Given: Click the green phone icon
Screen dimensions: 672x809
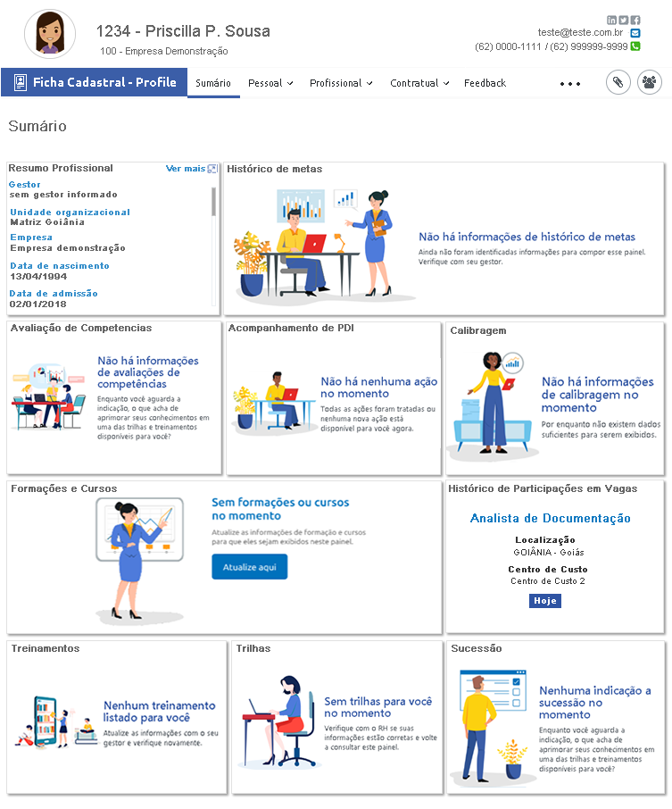Looking at the screenshot, I should coord(635,46).
